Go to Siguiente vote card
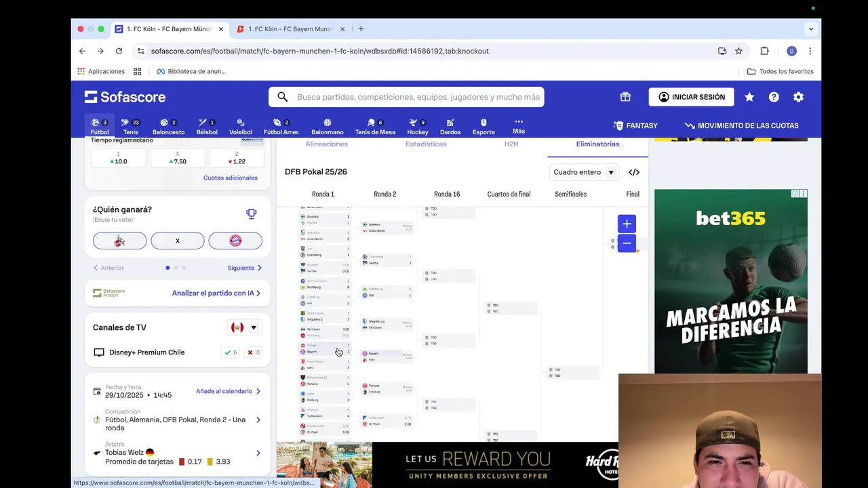 pyautogui.click(x=245, y=268)
